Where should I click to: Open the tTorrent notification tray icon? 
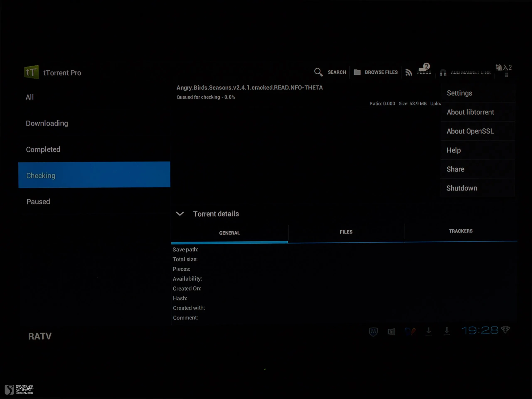(x=391, y=332)
